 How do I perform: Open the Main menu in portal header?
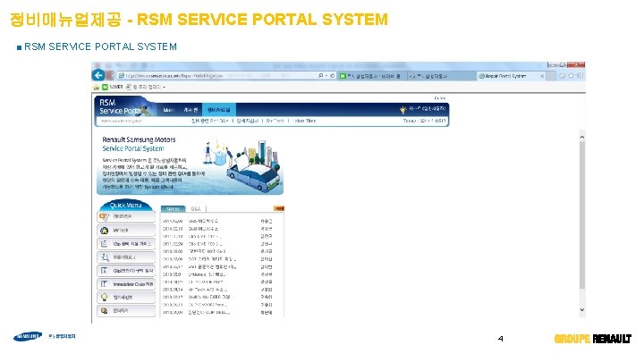pos(168,110)
